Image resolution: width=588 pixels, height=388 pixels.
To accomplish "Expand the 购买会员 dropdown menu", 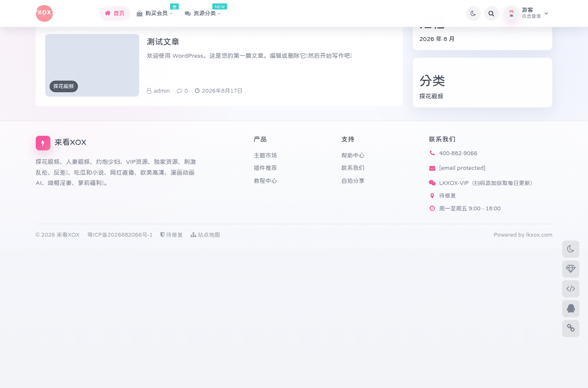I will pos(155,13).
